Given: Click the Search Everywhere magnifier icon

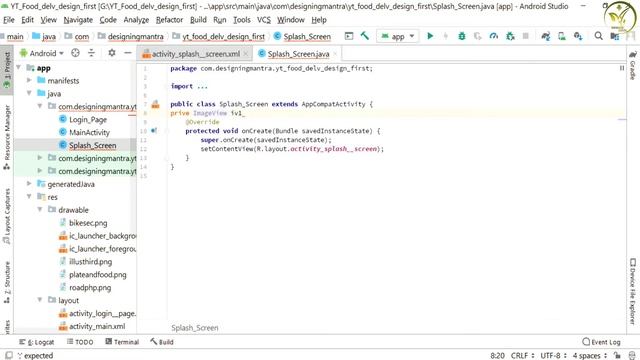Looking at the screenshot, I should [598, 36].
